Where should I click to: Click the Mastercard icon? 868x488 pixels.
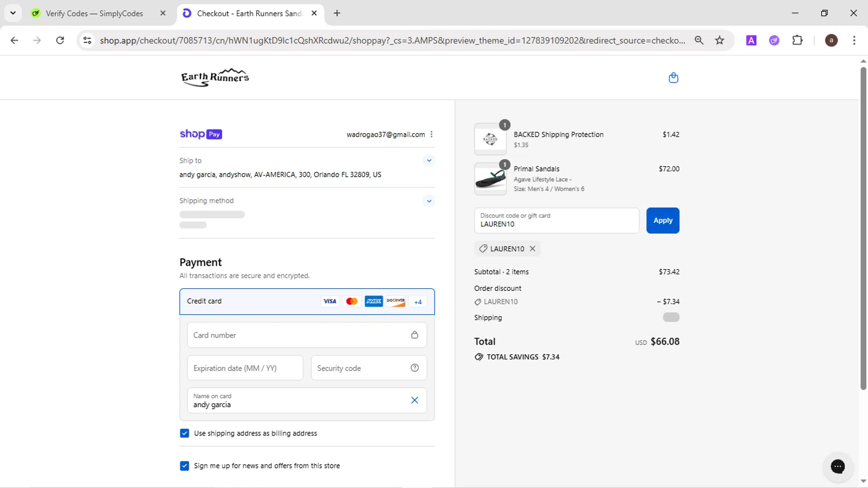(352, 301)
